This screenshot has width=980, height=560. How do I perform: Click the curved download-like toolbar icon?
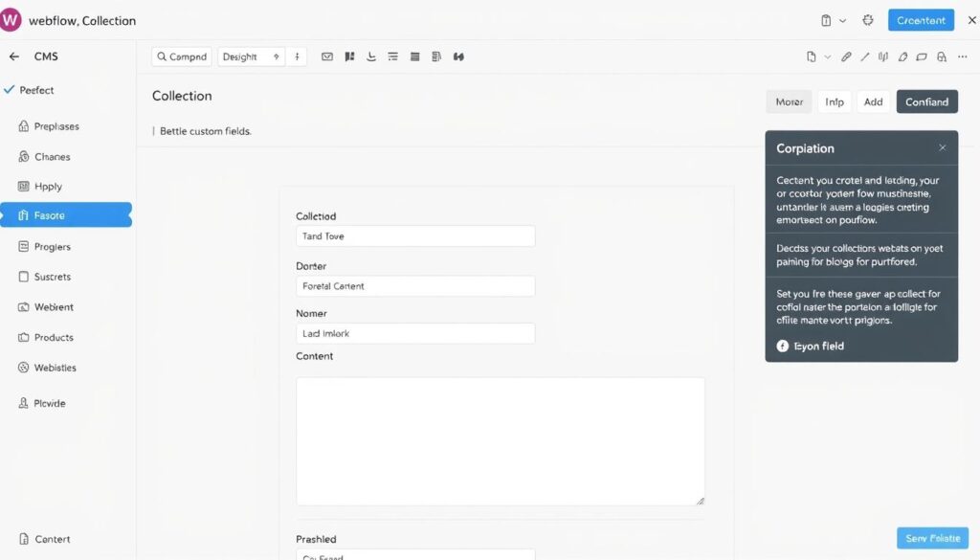coord(371,56)
